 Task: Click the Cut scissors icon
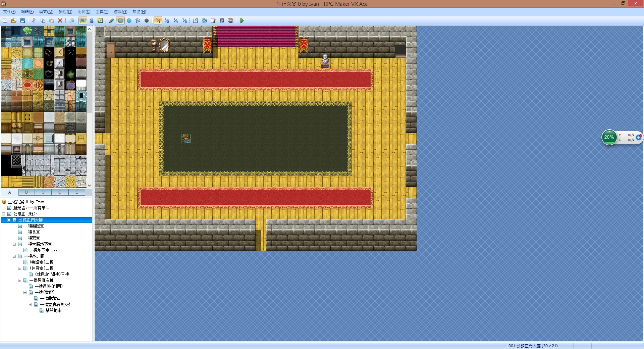pos(34,20)
